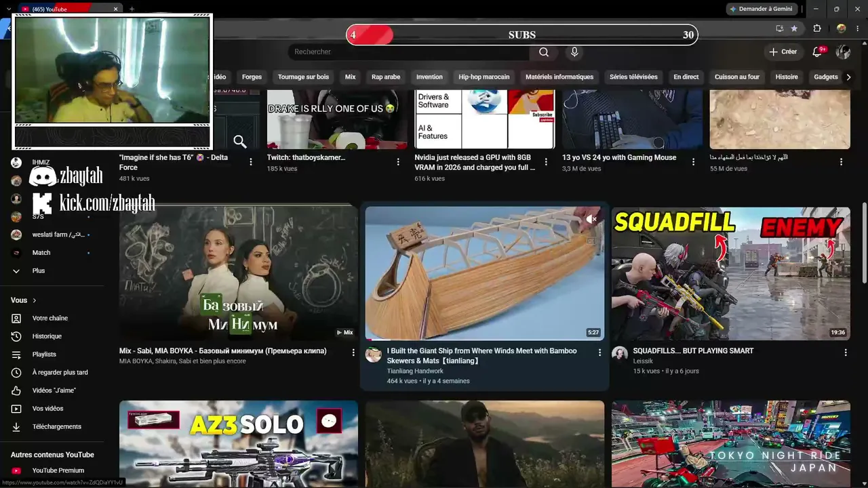868x488 pixels.
Task: Open the Nvidia 8GB VRAM GPU video title
Action: pyautogui.click(x=475, y=163)
